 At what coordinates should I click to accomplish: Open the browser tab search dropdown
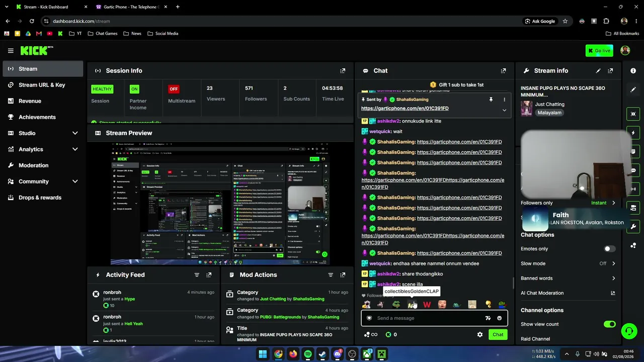pyautogui.click(x=7, y=7)
